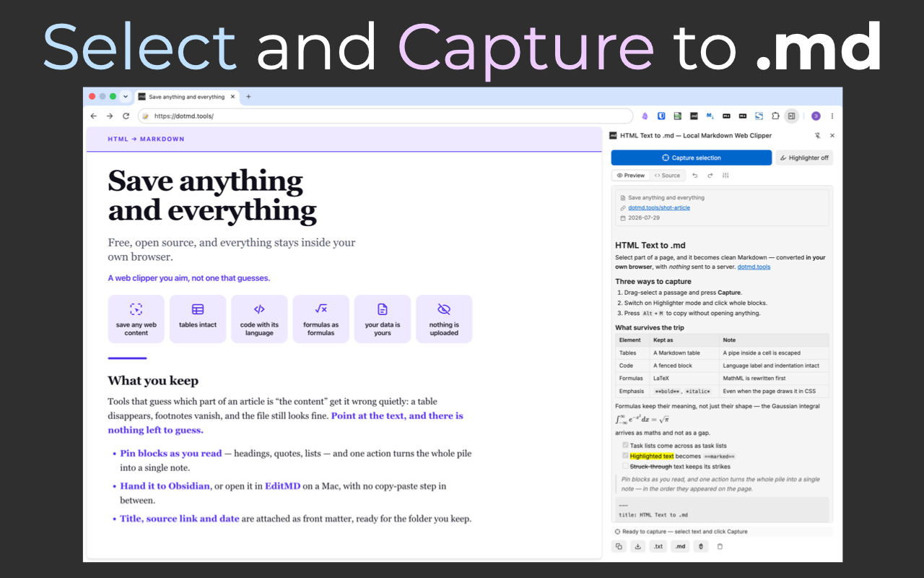Click the 'nothing is uploaded' crossed-eye card
924x578 pixels.
pyautogui.click(x=444, y=319)
